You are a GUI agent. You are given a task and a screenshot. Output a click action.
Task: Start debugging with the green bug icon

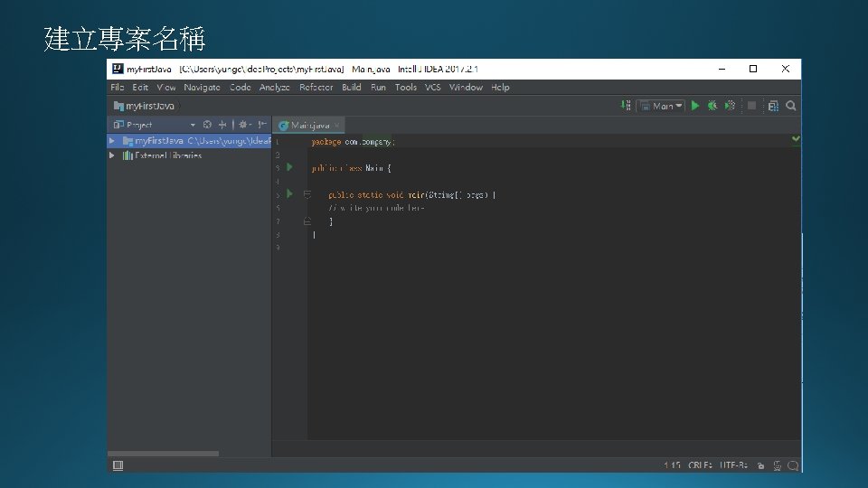(x=712, y=106)
